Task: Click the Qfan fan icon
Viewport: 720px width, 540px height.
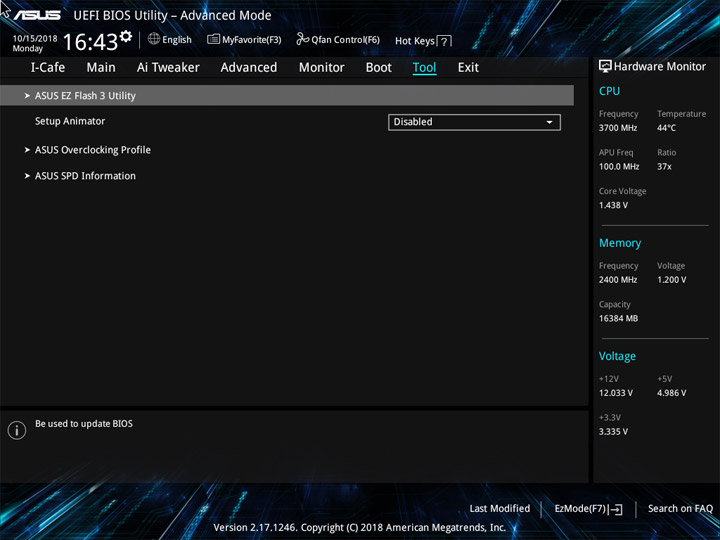Action: coord(302,39)
